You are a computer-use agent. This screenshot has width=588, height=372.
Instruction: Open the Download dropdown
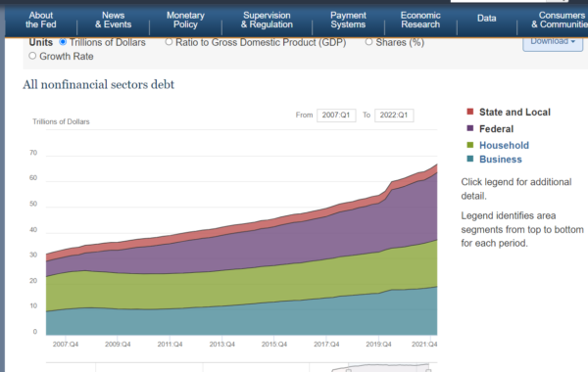point(553,42)
